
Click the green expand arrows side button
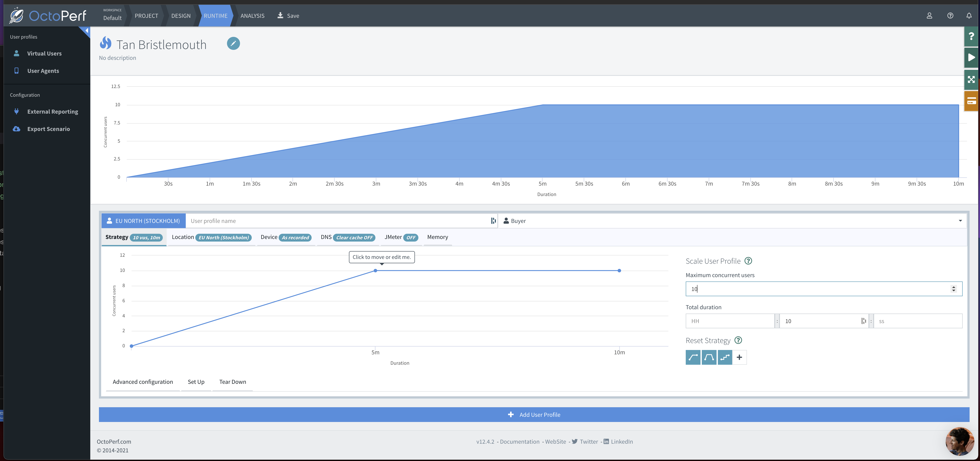pos(971,79)
